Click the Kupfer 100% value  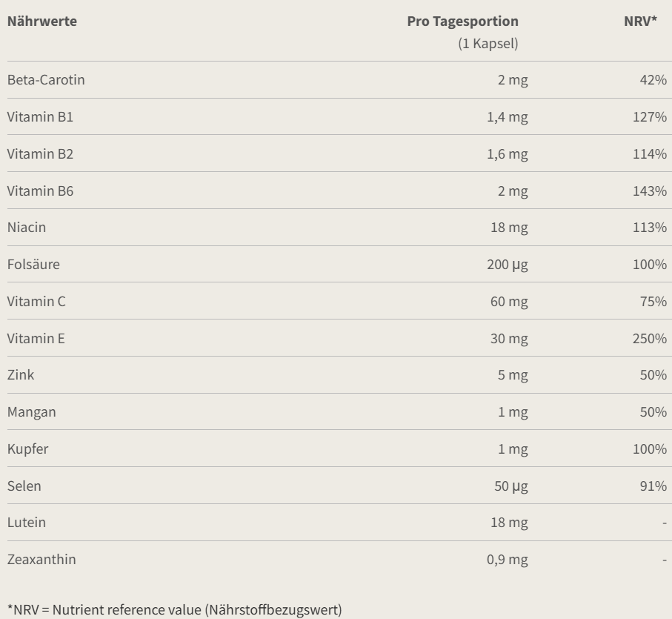point(650,448)
